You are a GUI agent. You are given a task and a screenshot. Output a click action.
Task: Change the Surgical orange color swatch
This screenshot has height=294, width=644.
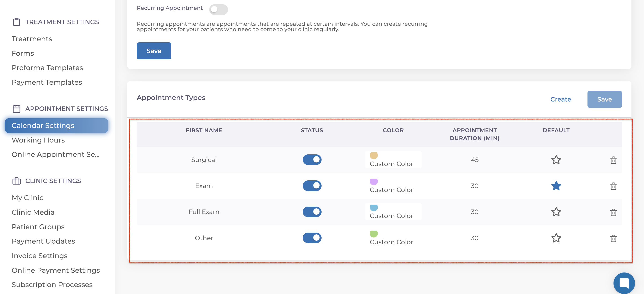374,155
